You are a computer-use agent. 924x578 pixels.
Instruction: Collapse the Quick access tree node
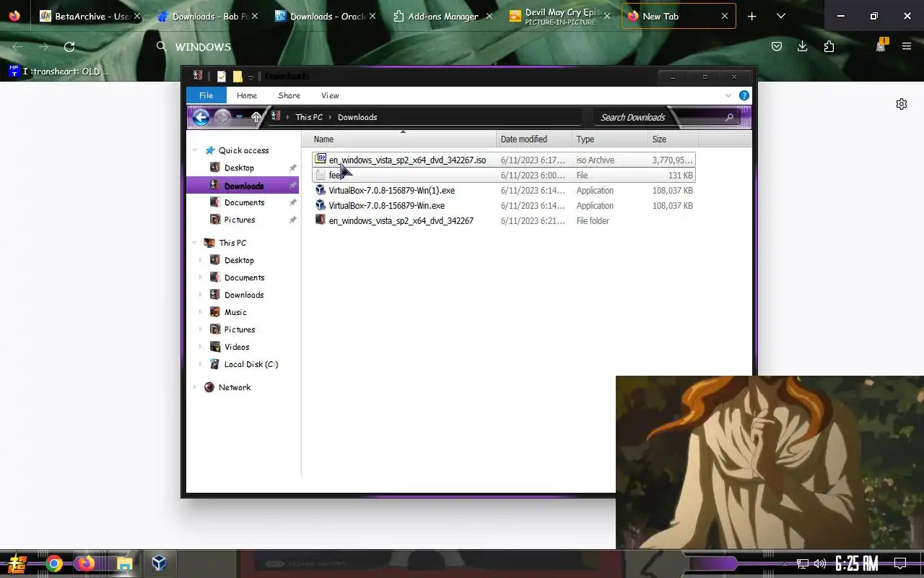click(195, 150)
